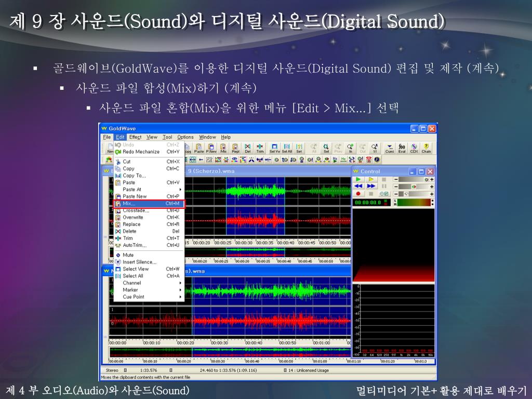532x399 pixels.
Task: Click the Del delete toolbar icon
Action: (248, 148)
